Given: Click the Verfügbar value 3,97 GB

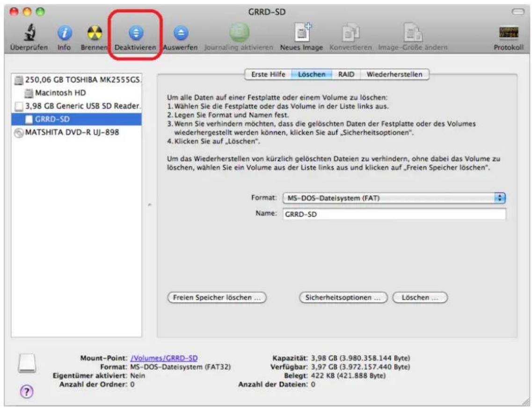Looking at the screenshot, I should (360, 367).
